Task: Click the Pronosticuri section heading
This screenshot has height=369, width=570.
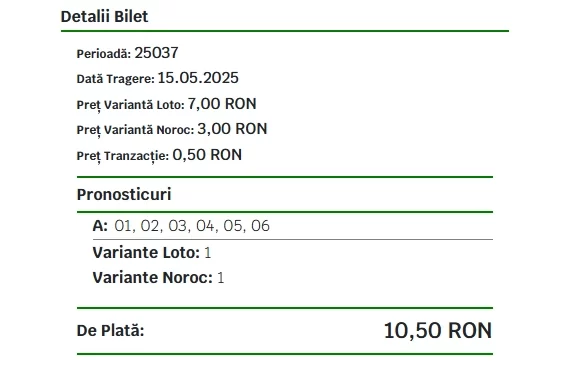Action: [124, 194]
